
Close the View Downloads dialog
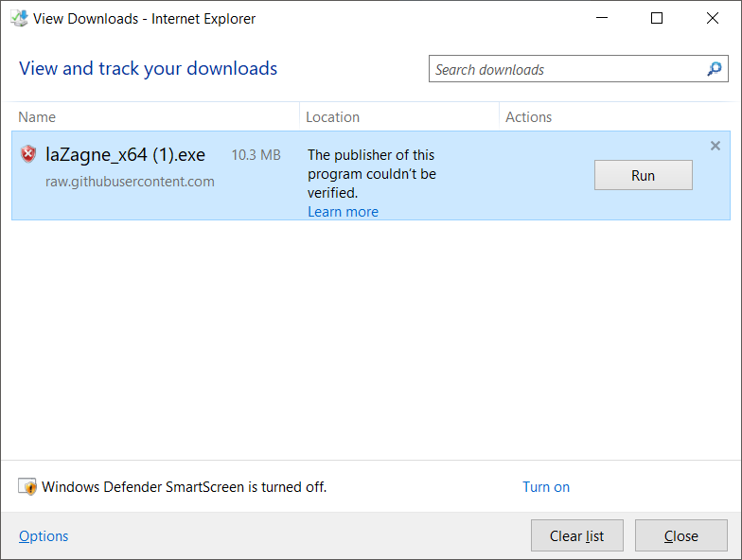pos(681,535)
